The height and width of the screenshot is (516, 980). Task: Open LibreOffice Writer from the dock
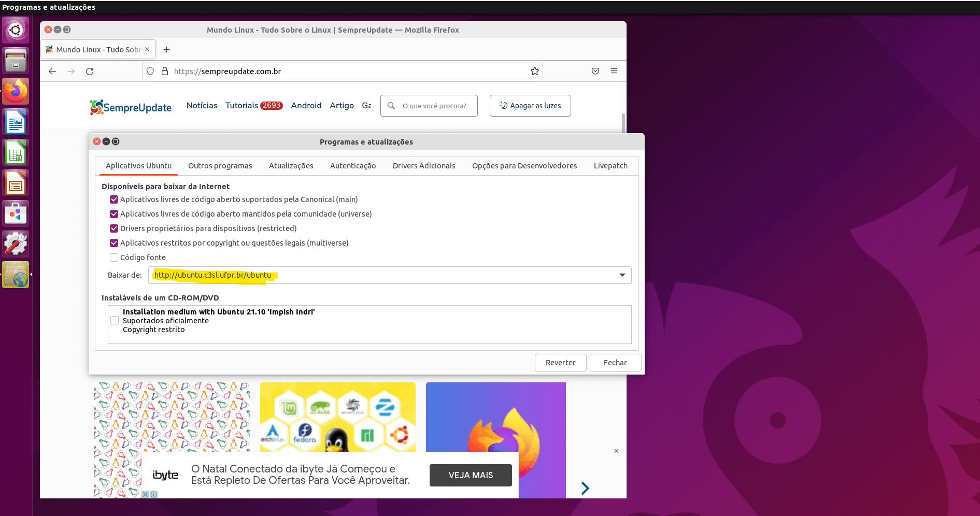[x=16, y=122]
